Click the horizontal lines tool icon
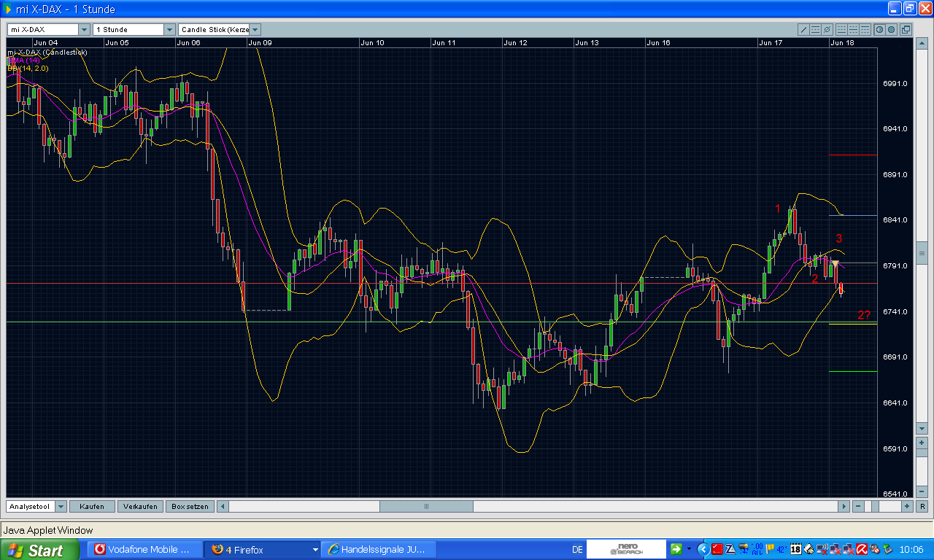The width and height of the screenshot is (934, 560). (815, 30)
